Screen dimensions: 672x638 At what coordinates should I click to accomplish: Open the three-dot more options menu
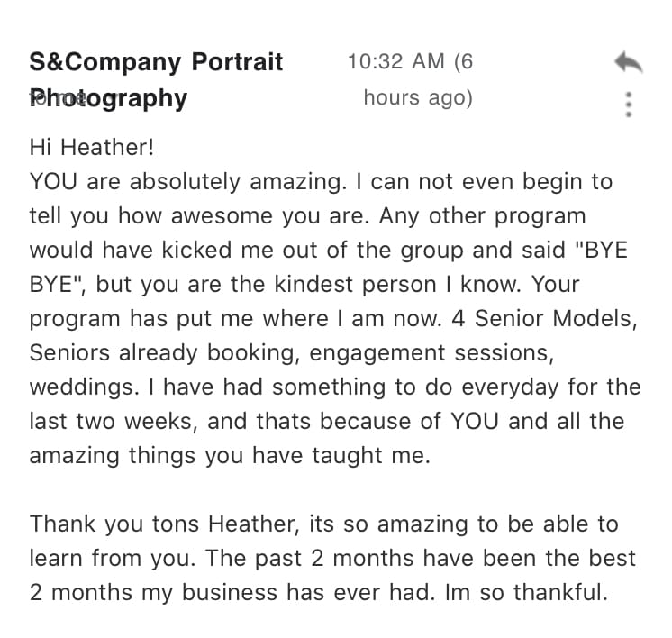[x=629, y=105]
